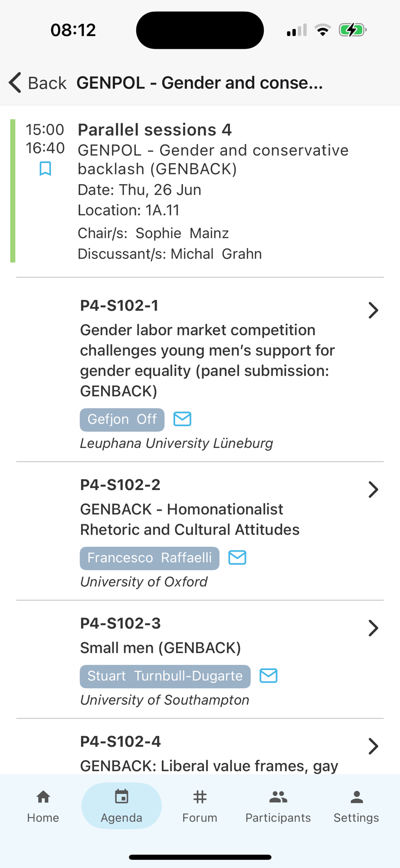Email Gefjon Off via envelope icon

(182, 419)
